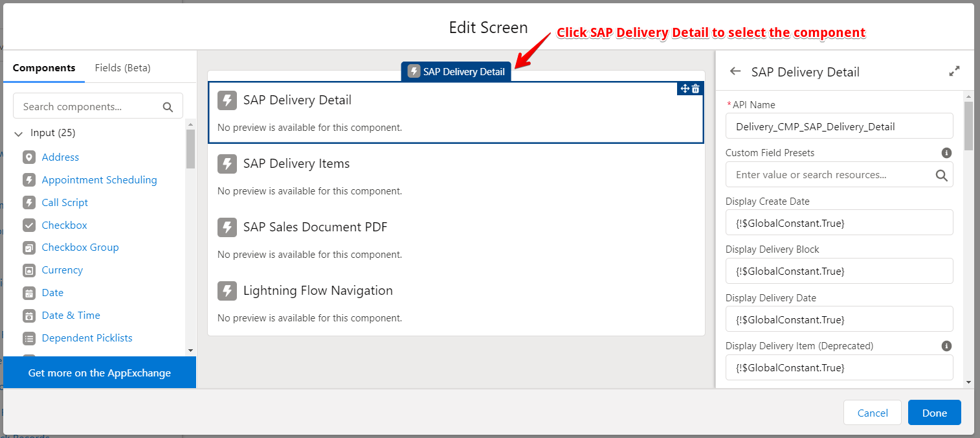This screenshot has height=438, width=980.
Task: Open the Display Create Date combo box
Action: tap(840, 223)
